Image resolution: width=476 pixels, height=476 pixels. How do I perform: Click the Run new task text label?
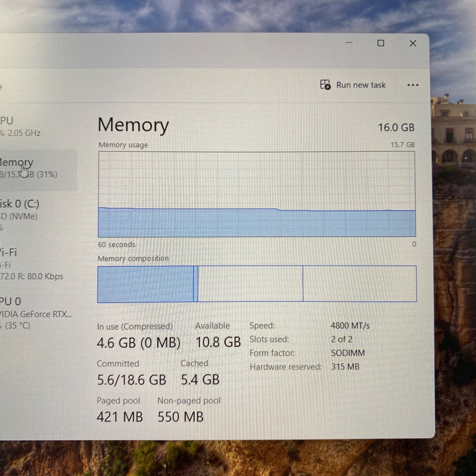pos(361,85)
